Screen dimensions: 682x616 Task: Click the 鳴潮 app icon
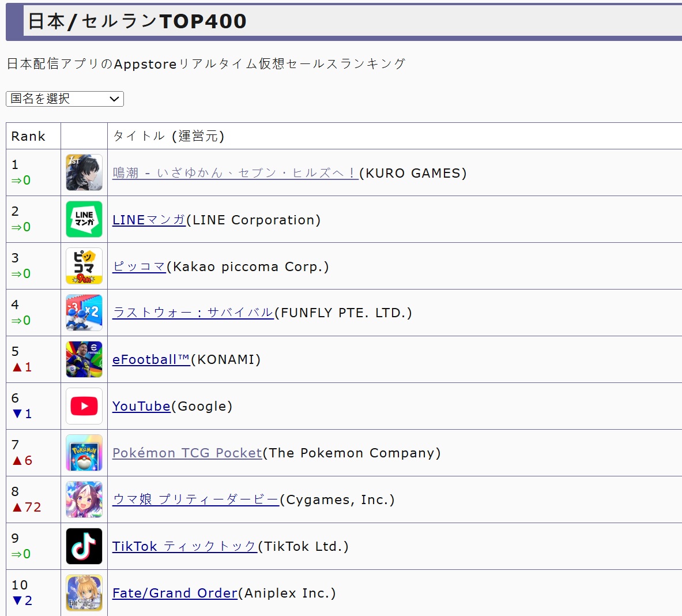click(84, 172)
